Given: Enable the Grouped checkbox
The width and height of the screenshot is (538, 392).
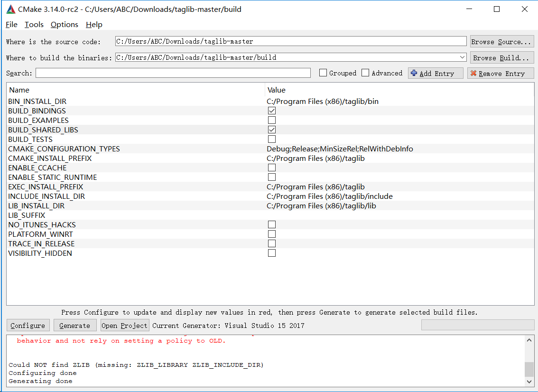Looking at the screenshot, I should (323, 73).
